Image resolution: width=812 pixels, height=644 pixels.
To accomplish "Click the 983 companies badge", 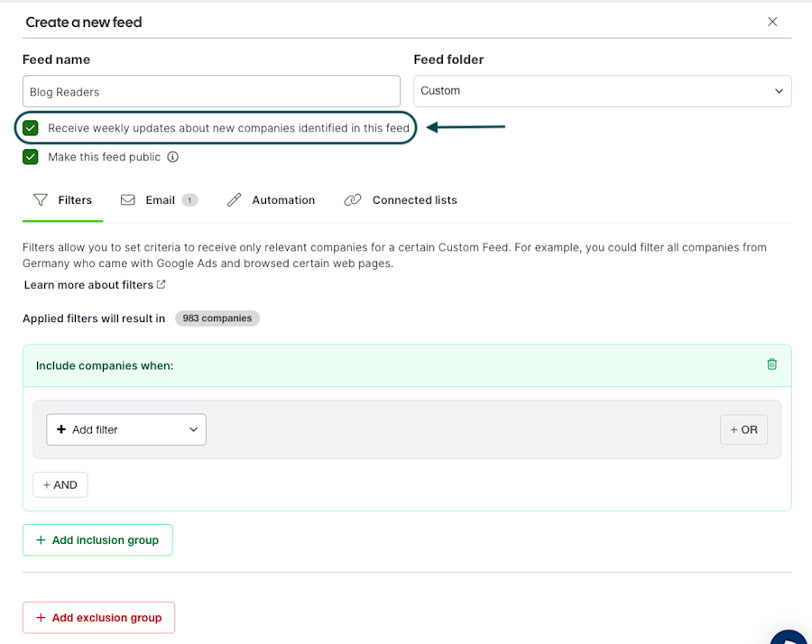I will (x=217, y=318).
